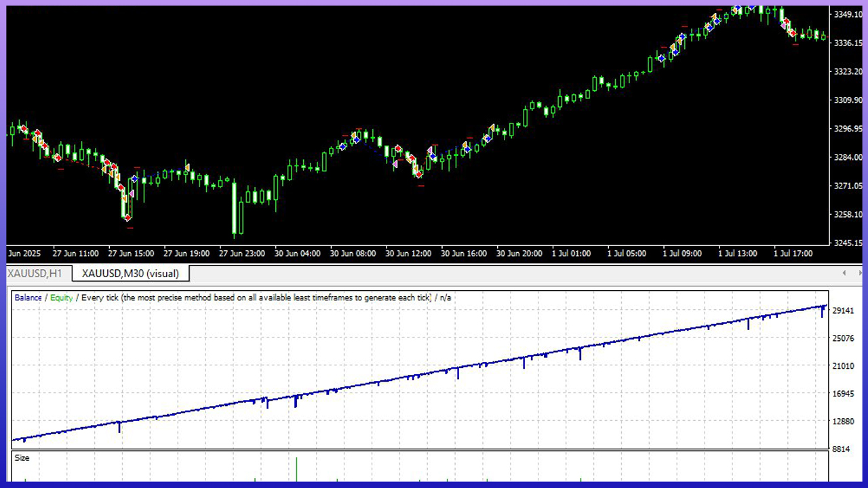Click the Balance legend label
The width and height of the screenshot is (868, 488).
coord(27,297)
